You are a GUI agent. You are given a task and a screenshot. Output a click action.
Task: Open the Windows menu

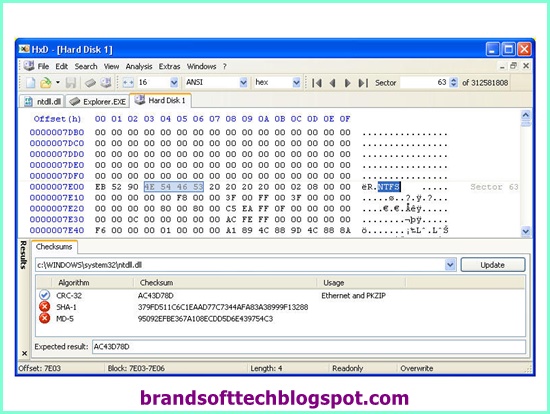point(201,66)
